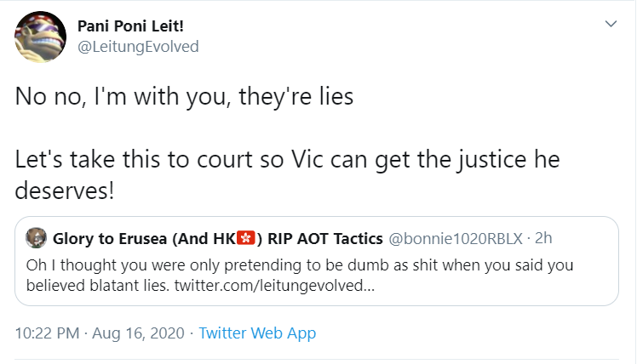Select the word "deserves!" in tweet

pos(65,191)
